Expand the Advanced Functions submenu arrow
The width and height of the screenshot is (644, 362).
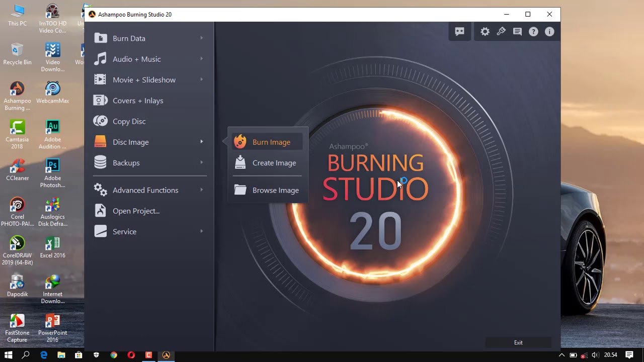(201, 190)
